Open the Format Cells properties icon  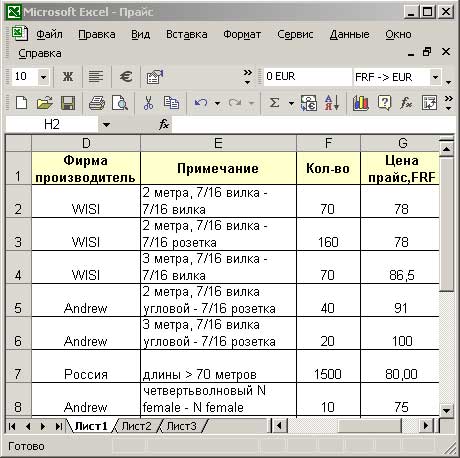pos(155,77)
